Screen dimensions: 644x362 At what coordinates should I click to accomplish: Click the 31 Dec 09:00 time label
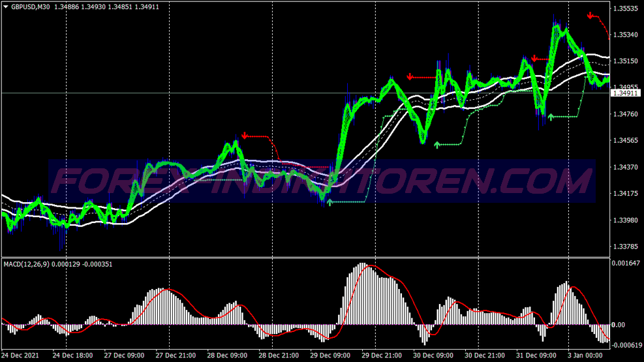tap(536, 355)
